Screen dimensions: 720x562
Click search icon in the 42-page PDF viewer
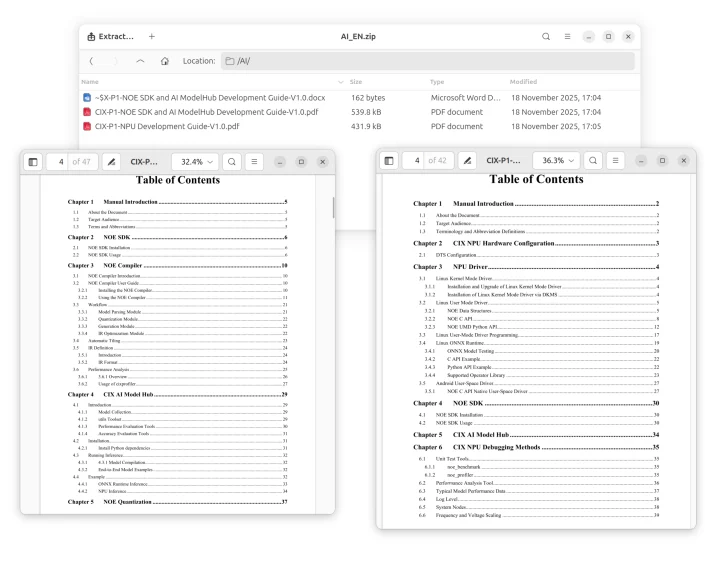pos(594,160)
